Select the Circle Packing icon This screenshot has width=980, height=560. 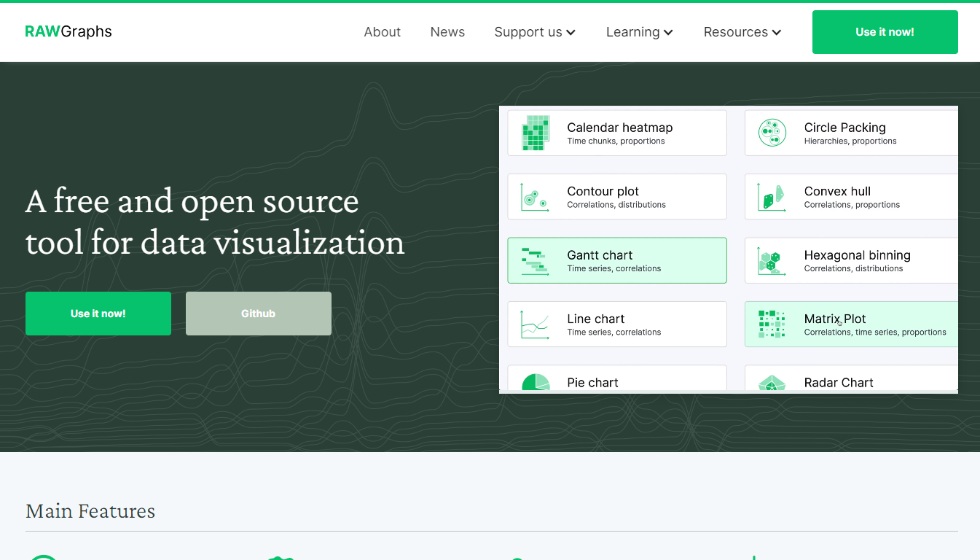coord(772,133)
